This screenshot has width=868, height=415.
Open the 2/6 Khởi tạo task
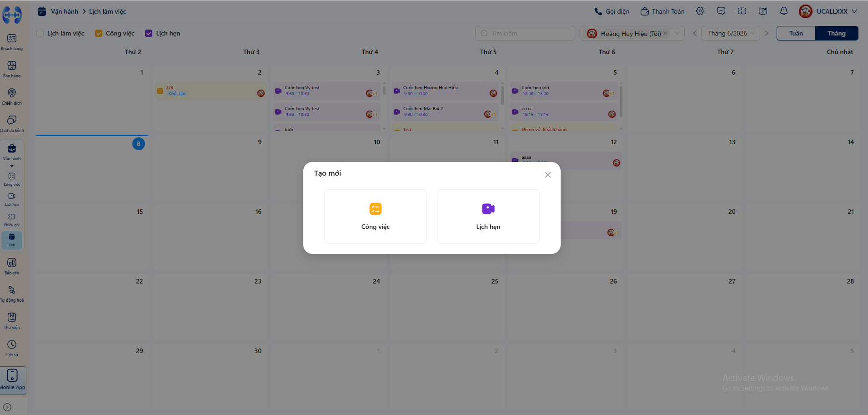(211, 91)
